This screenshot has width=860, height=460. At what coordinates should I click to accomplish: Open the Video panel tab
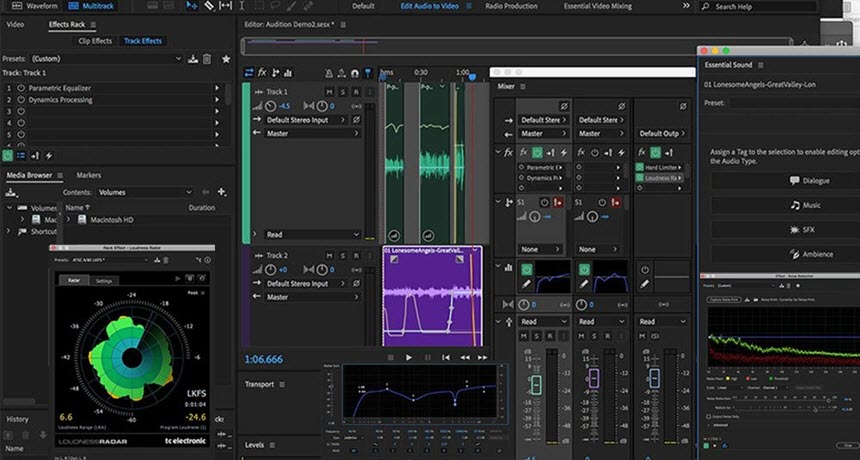click(x=15, y=25)
